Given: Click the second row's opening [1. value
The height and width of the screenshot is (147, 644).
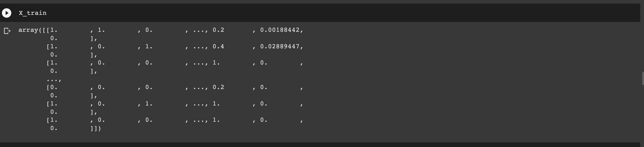Looking at the screenshot, I should [x=52, y=46].
